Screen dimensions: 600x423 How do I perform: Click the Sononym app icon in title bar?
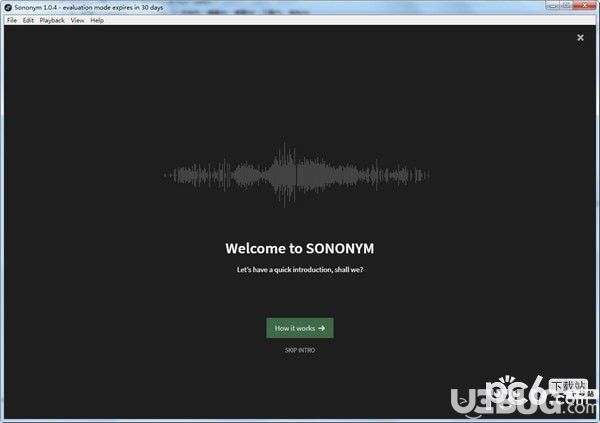tap(8, 7)
